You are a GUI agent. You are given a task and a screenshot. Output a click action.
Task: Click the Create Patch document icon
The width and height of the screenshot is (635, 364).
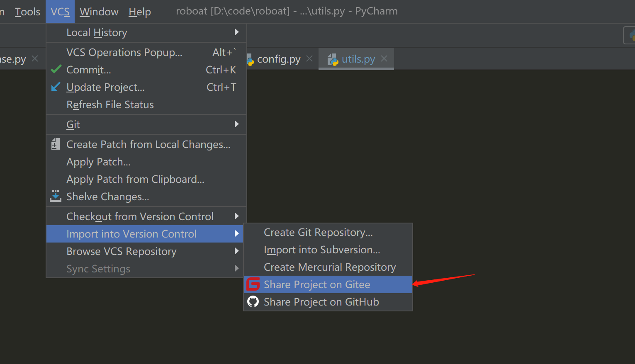(56, 144)
